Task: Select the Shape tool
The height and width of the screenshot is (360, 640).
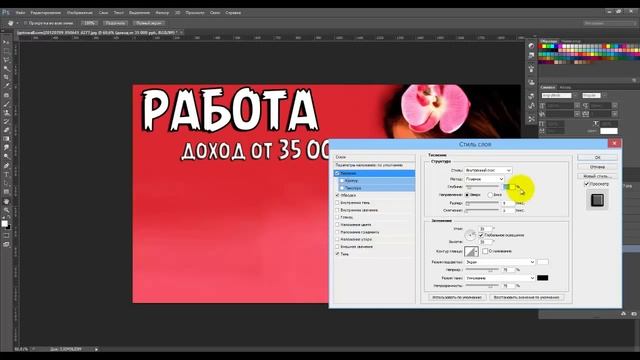Action: click(x=6, y=192)
